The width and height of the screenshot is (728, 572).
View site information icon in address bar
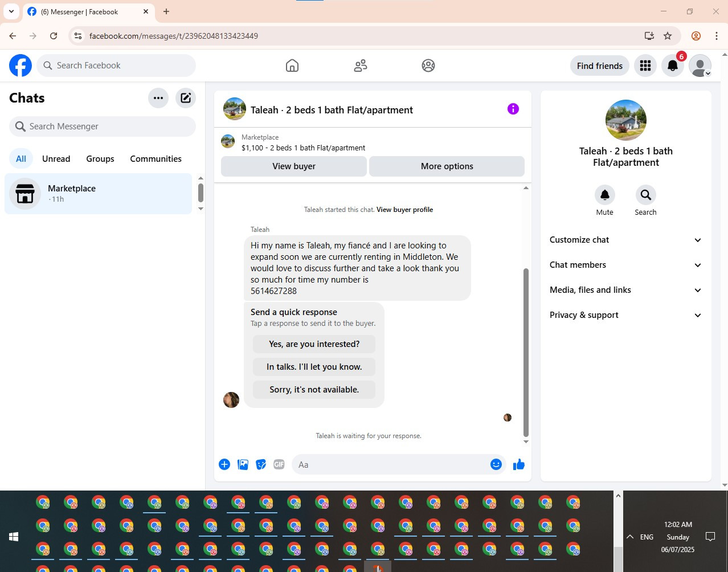[78, 36]
